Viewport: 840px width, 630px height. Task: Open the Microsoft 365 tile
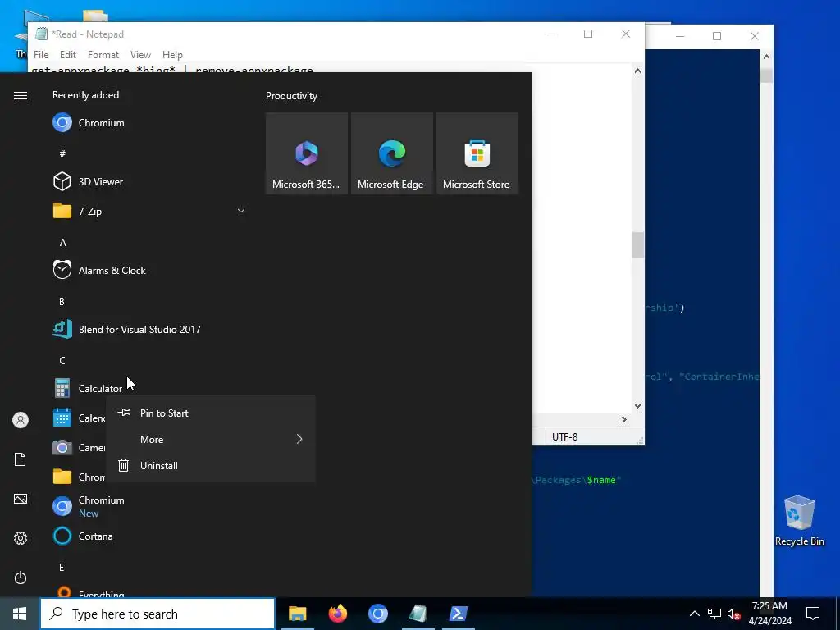pyautogui.click(x=307, y=153)
